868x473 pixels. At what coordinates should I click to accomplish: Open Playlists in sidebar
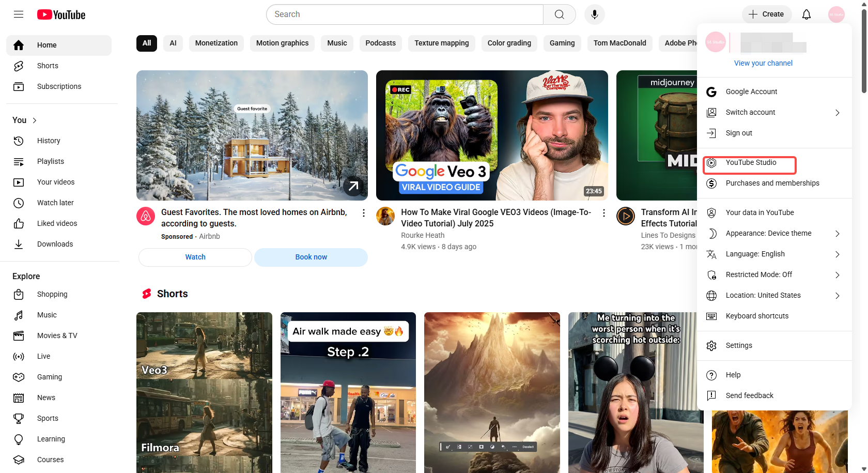pyautogui.click(x=59, y=161)
